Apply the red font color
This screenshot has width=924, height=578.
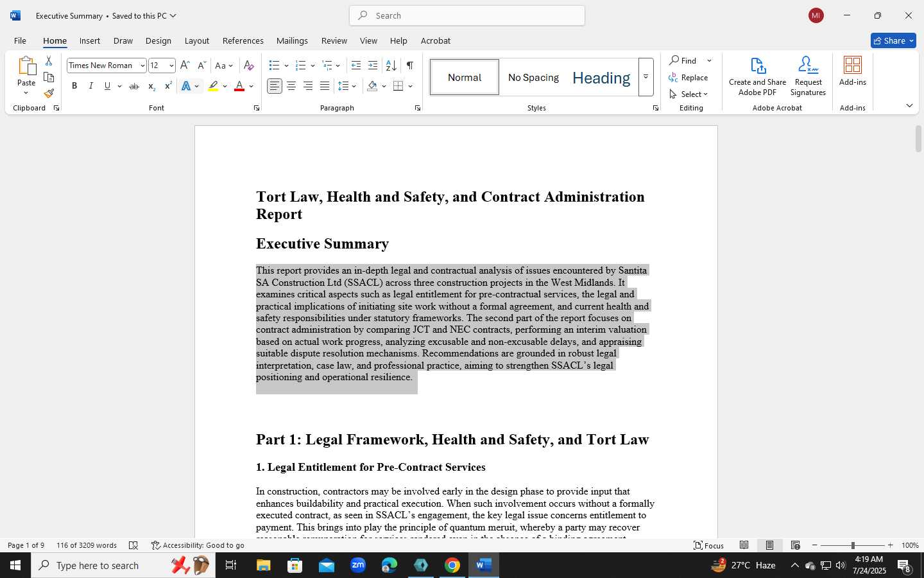pos(239,86)
